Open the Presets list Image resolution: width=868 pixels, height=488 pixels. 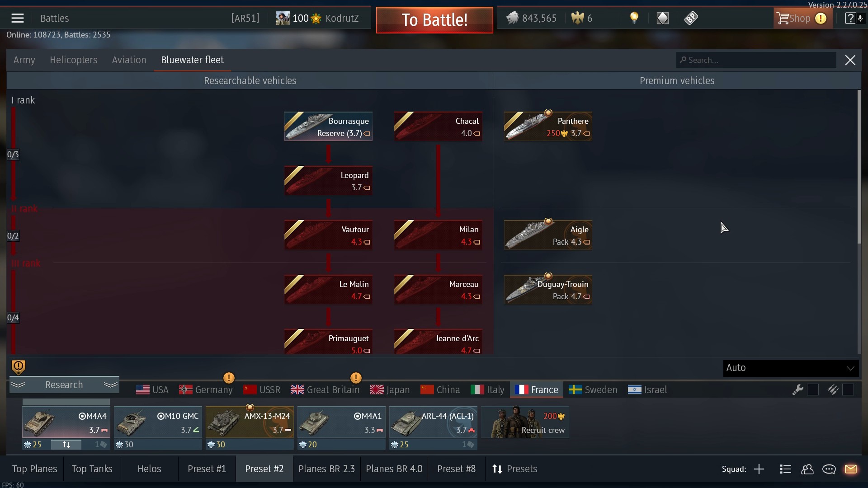click(514, 469)
